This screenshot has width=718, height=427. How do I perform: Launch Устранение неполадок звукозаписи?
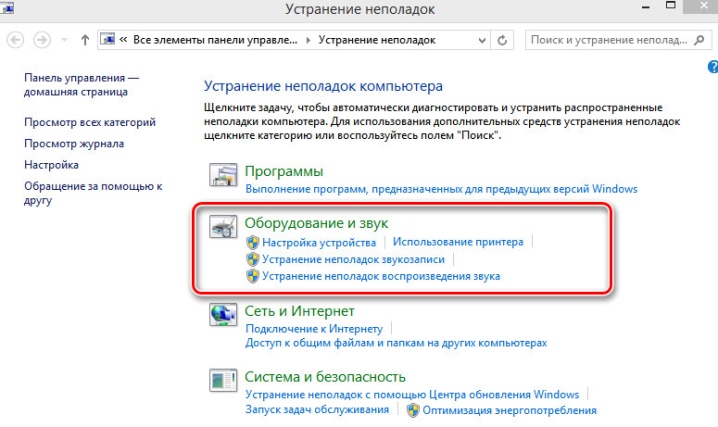(x=353, y=259)
